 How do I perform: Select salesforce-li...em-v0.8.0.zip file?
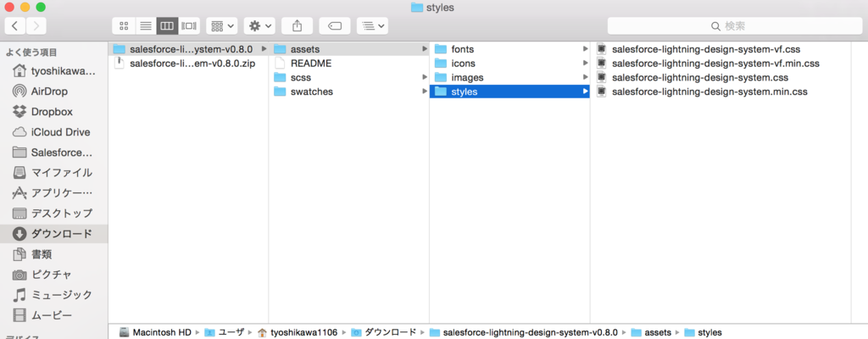(188, 64)
